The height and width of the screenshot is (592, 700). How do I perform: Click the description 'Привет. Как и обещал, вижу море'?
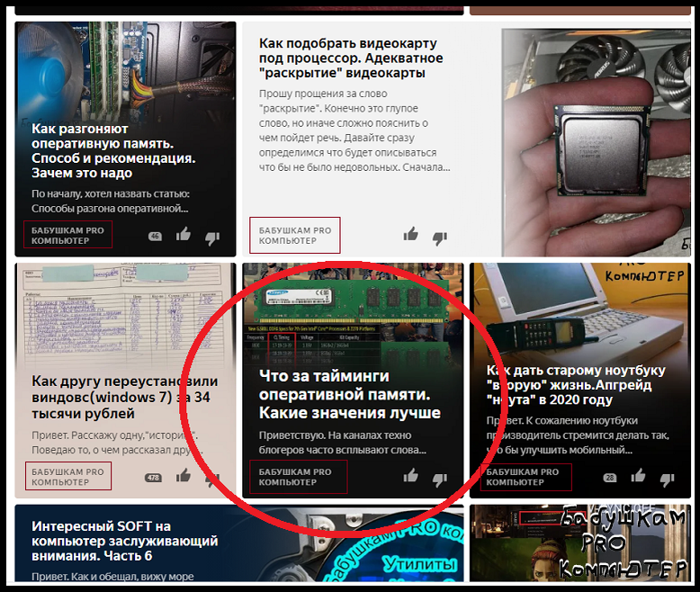point(112,576)
